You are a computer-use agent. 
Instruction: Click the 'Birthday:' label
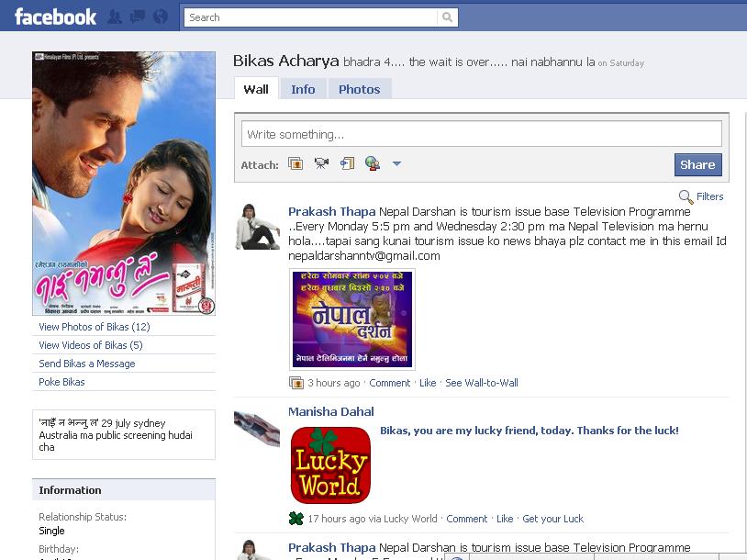pos(59,549)
